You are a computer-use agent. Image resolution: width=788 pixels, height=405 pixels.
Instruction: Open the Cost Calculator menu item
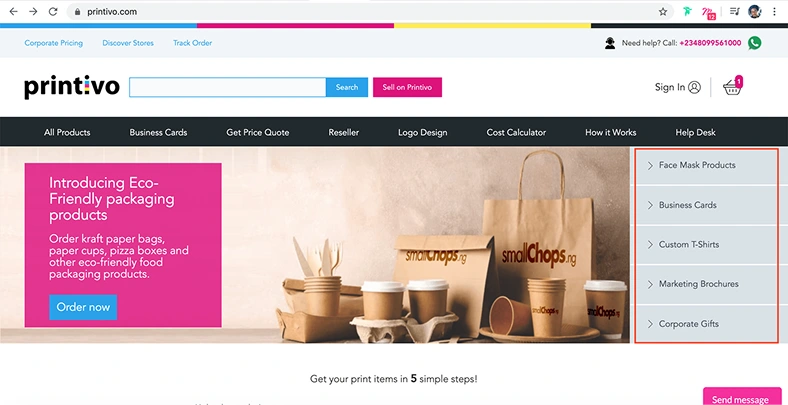point(516,133)
